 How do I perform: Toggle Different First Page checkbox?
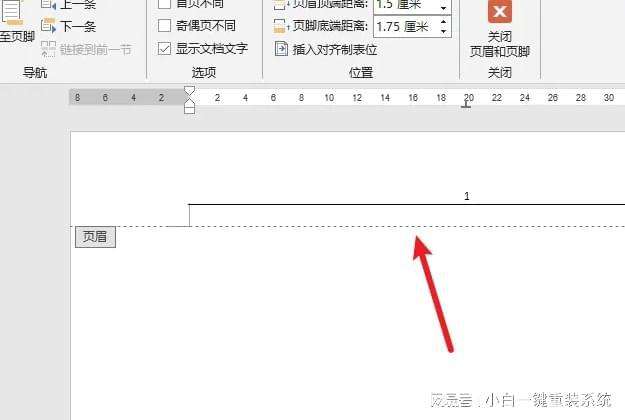pos(164,4)
